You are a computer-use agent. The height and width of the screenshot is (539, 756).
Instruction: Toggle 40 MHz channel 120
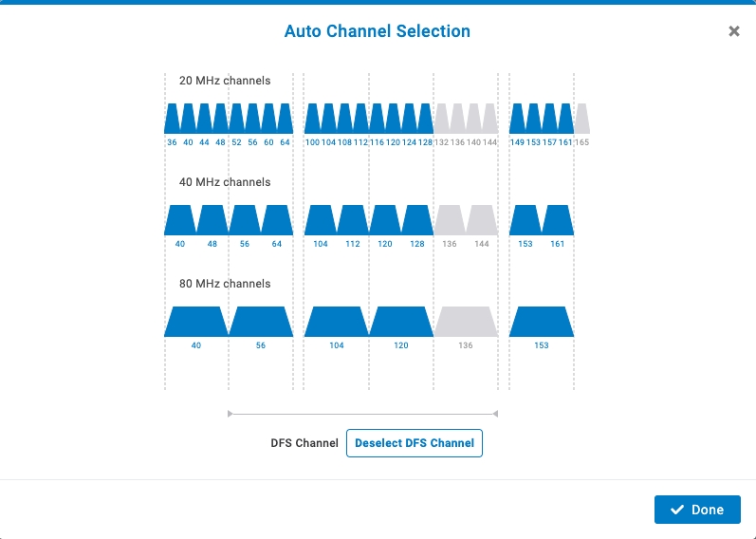(385, 220)
